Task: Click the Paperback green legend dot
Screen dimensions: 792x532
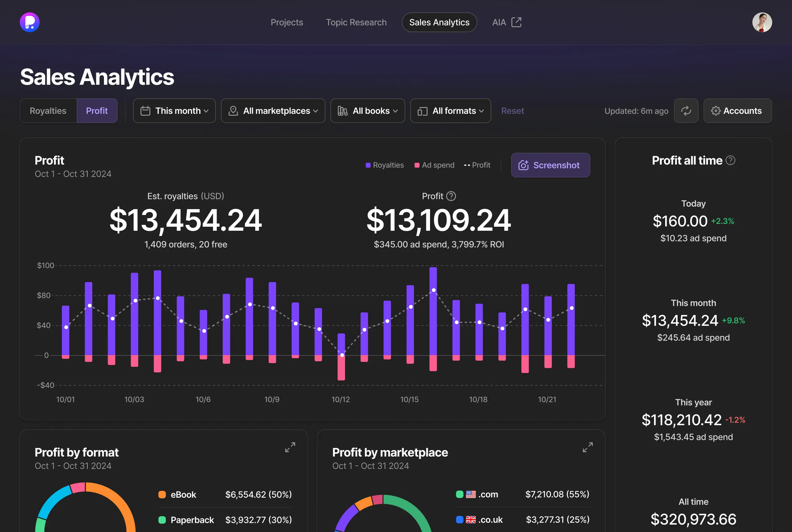Action: pos(162,519)
